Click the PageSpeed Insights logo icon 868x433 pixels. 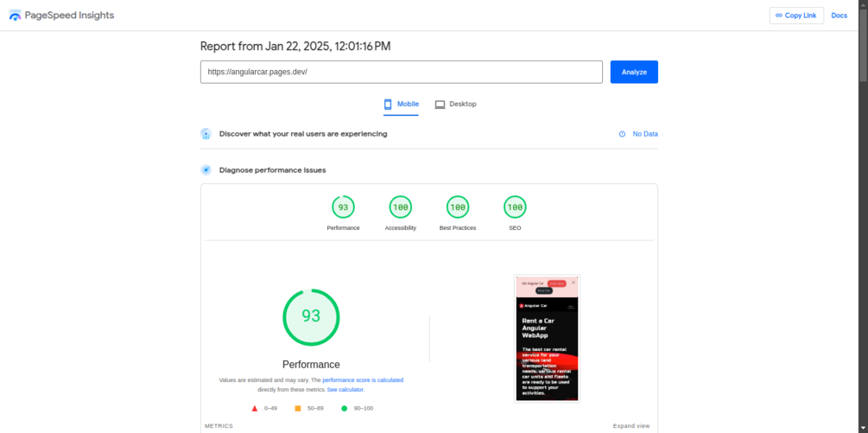pyautogui.click(x=15, y=16)
